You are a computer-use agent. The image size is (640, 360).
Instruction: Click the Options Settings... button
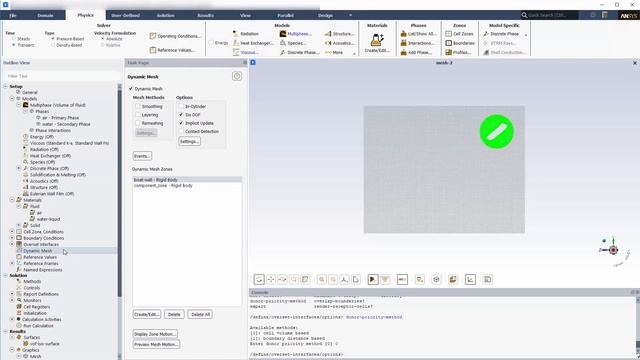pos(189,141)
